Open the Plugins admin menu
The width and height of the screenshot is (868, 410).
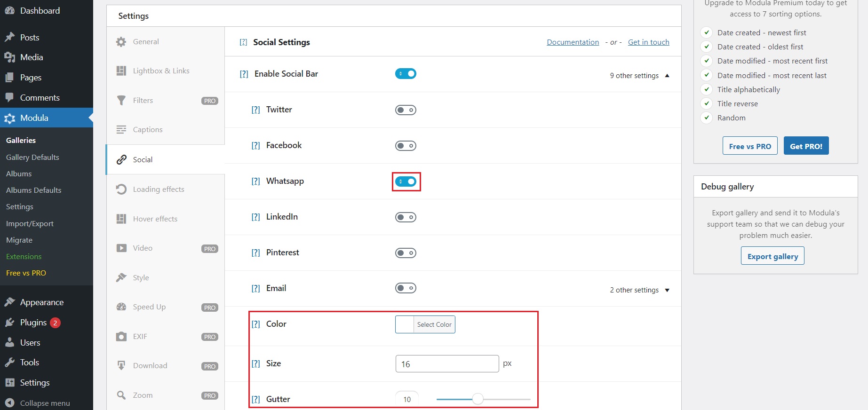(x=33, y=323)
